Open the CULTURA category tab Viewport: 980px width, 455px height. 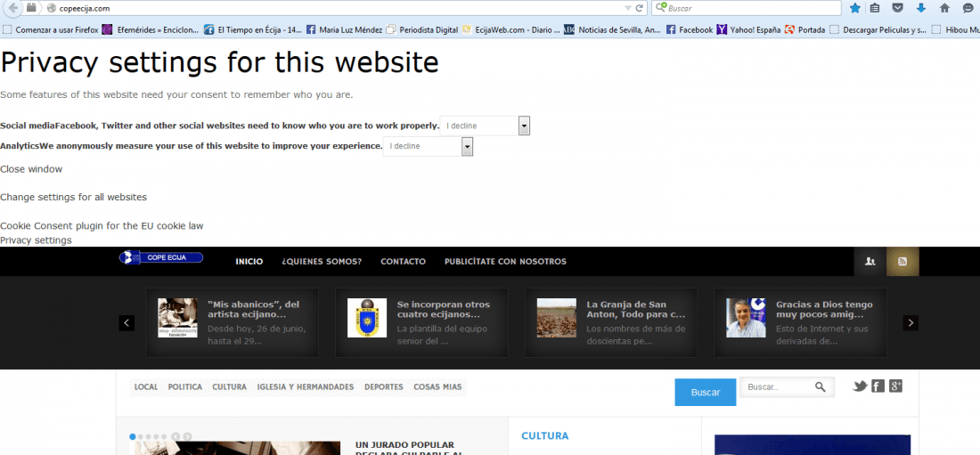coord(229,387)
